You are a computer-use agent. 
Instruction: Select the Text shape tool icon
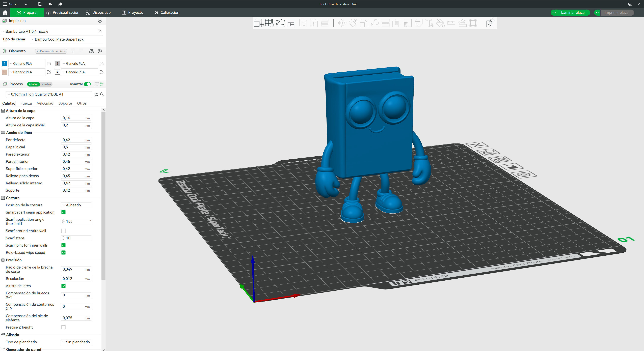click(430, 23)
